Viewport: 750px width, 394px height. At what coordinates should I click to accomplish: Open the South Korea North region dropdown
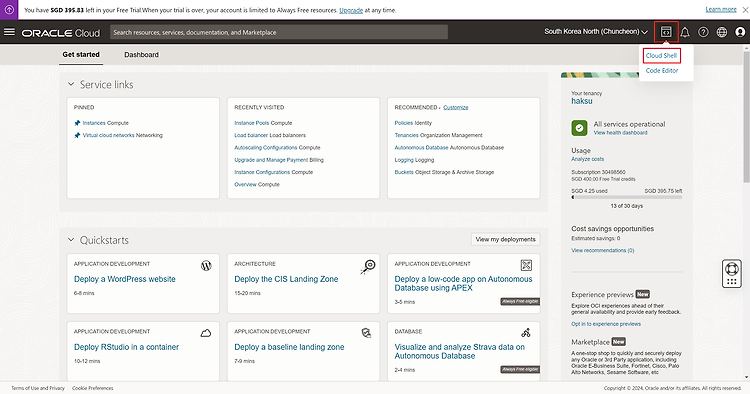point(596,32)
